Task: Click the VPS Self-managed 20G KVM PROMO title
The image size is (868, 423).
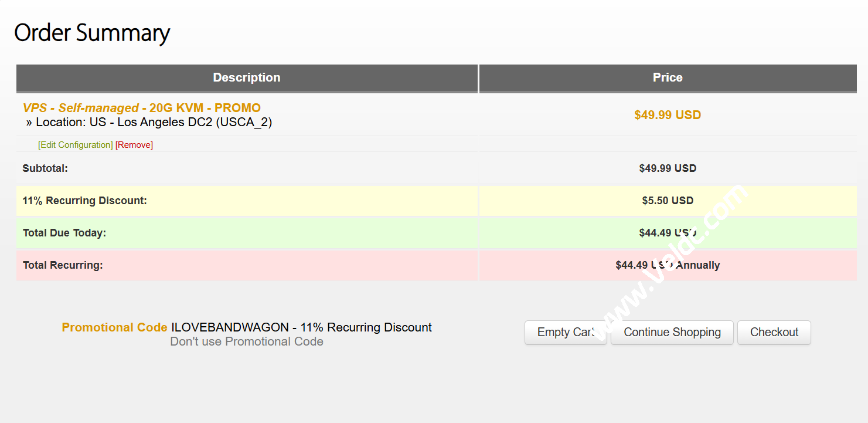Action: 141,108
